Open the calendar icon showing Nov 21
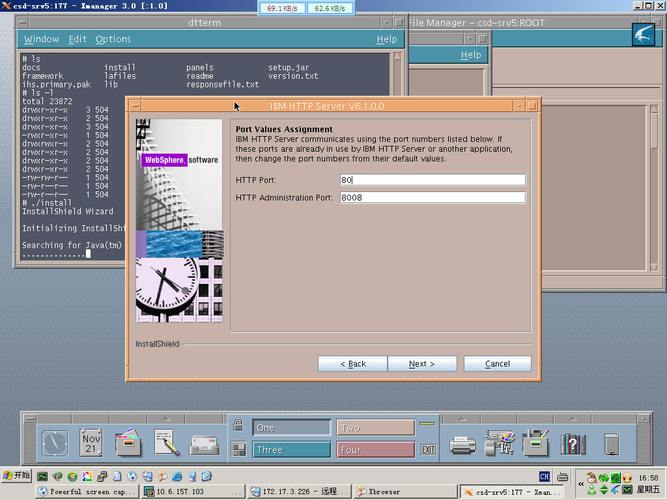The height and width of the screenshot is (500, 667). [x=92, y=441]
